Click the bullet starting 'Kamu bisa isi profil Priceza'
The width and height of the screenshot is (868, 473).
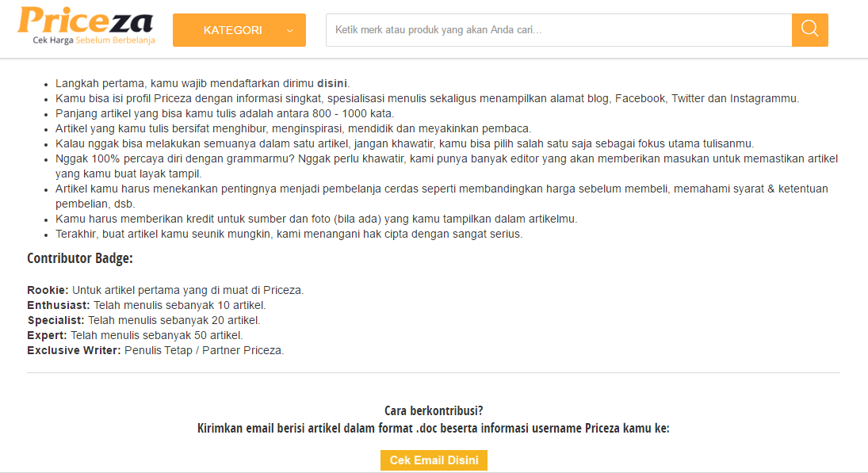click(x=427, y=98)
